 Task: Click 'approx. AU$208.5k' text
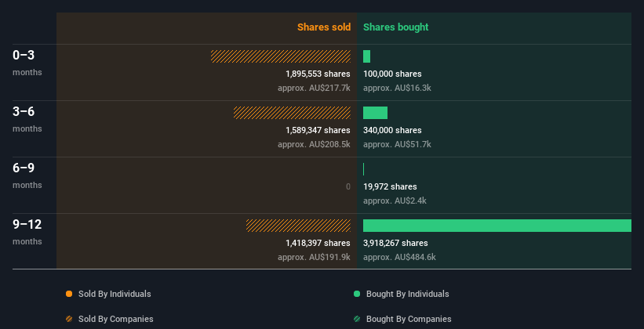[314, 144]
